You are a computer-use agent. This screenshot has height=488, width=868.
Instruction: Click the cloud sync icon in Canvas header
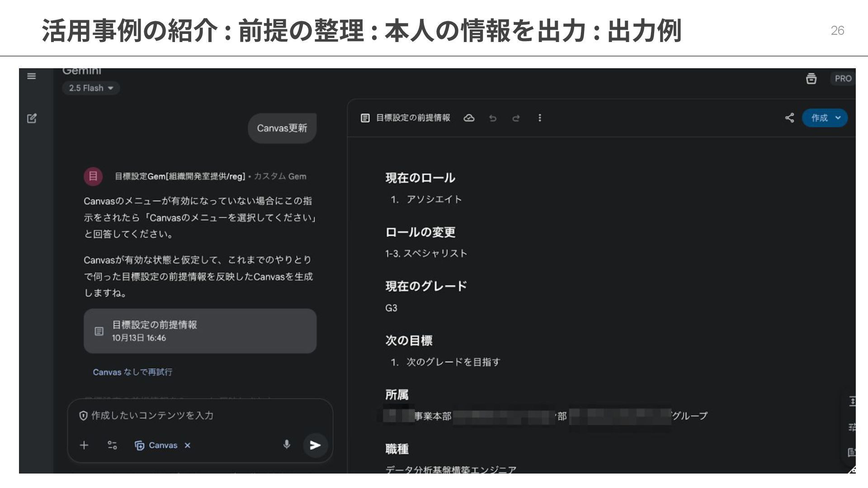(469, 118)
